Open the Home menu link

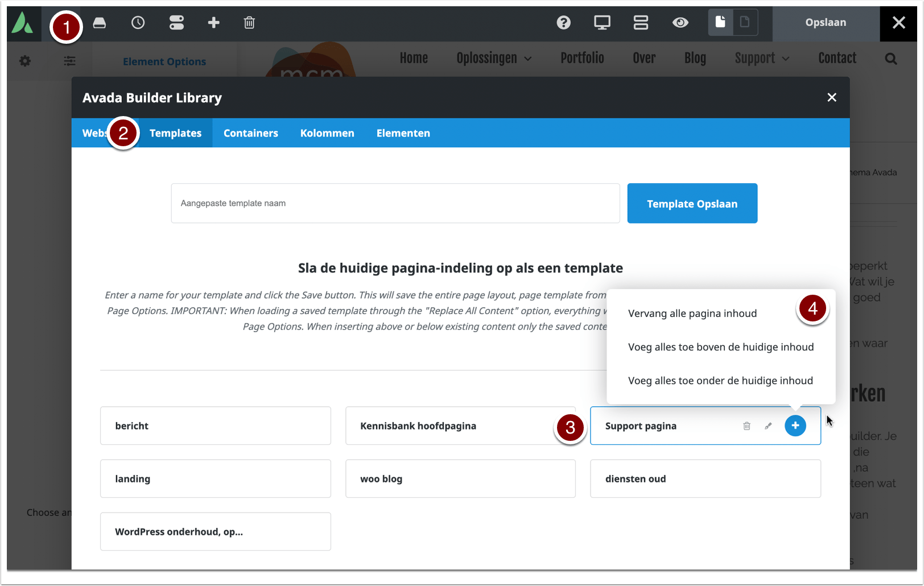click(414, 58)
